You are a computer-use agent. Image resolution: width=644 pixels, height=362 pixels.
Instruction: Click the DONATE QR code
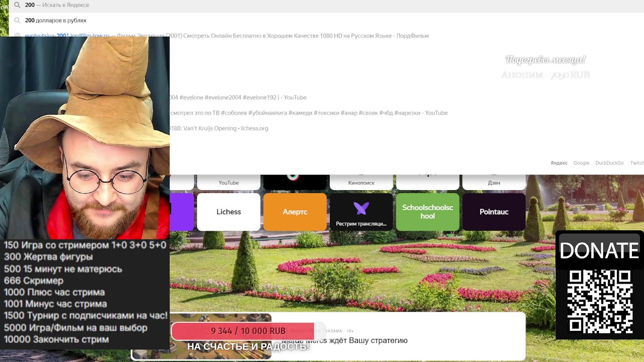[x=600, y=302]
